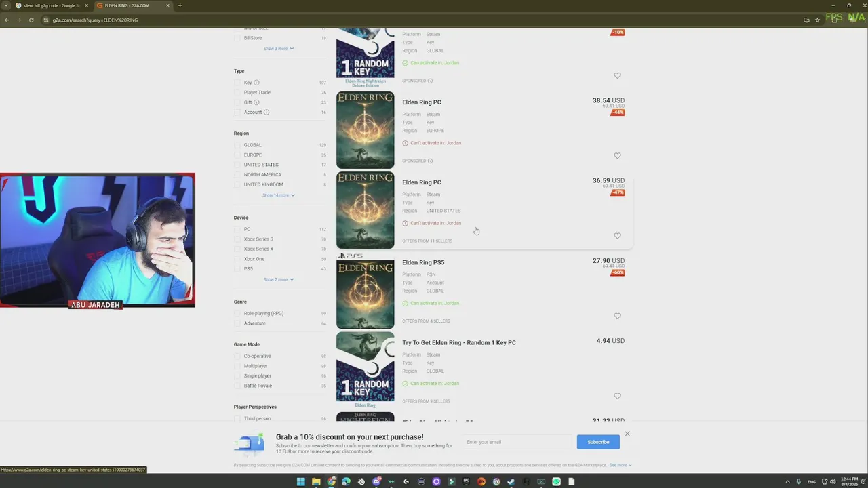
Task: Open the taskbar clock and date
Action: 850,481
